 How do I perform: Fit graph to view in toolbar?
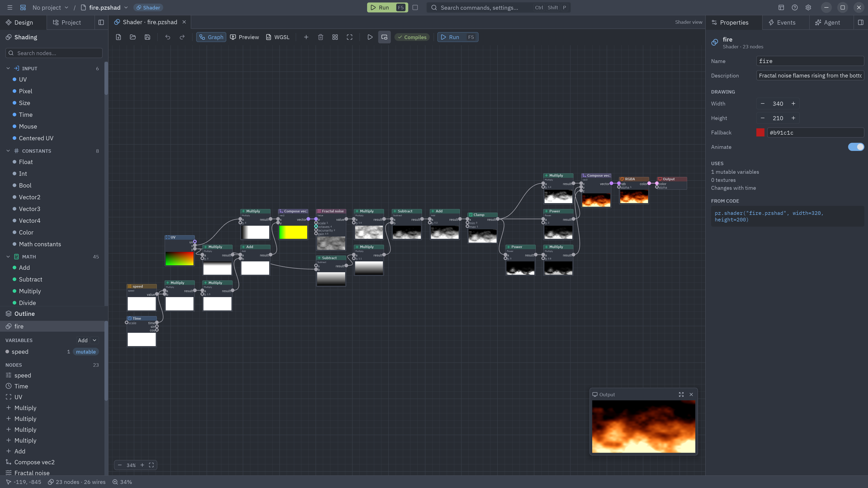349,37
